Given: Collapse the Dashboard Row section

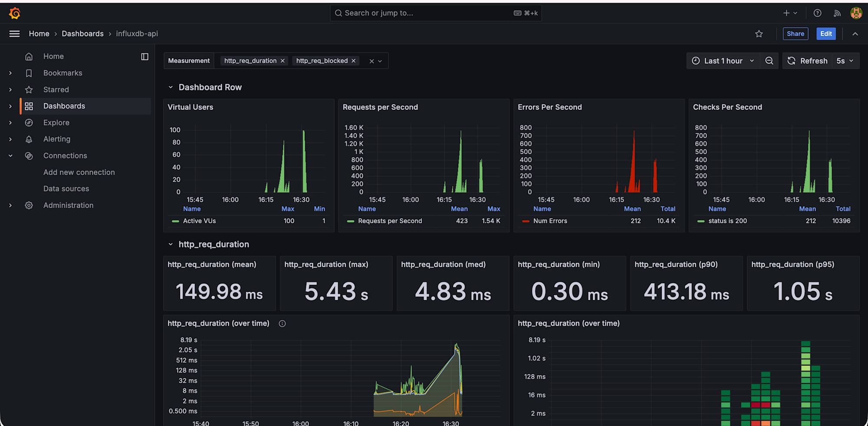Looking at the screenshot, I should (171, 87).
